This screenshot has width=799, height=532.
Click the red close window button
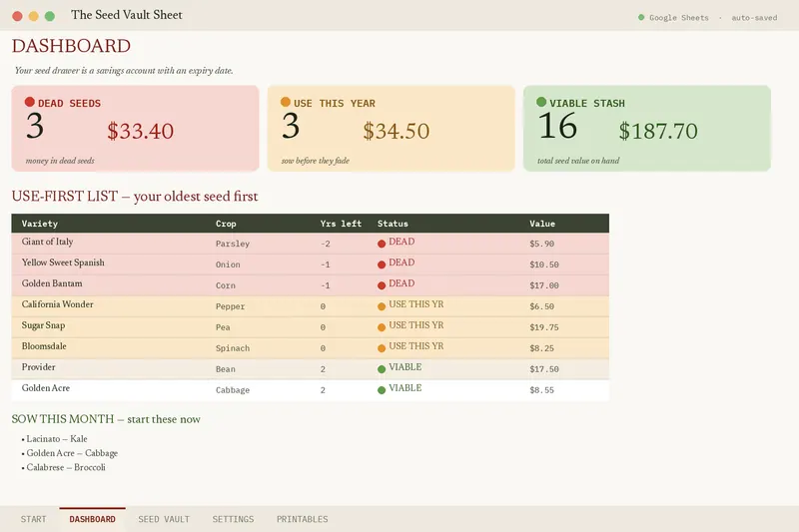pos(17,16)
